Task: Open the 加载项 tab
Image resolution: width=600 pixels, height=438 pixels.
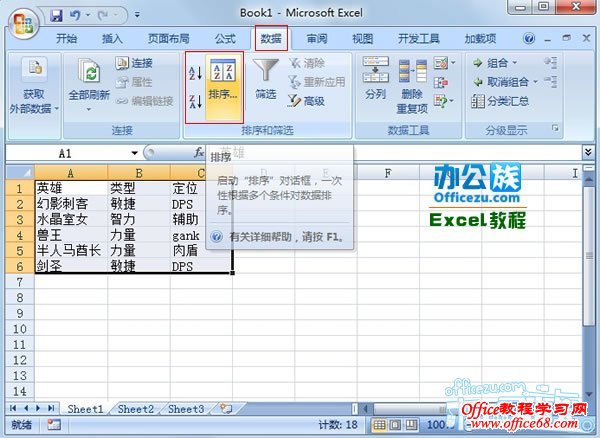Action: pos(481,39)
